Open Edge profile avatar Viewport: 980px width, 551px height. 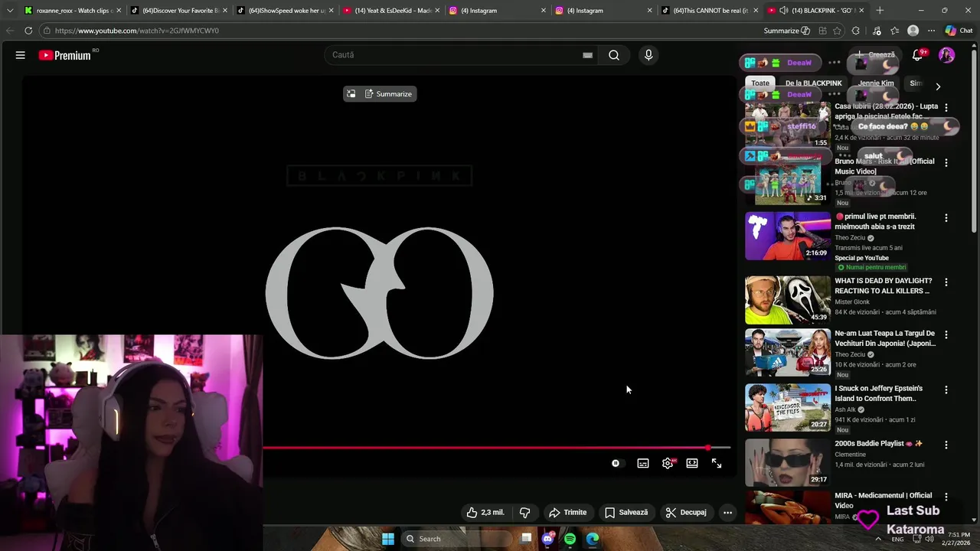(x=913, y=31)
